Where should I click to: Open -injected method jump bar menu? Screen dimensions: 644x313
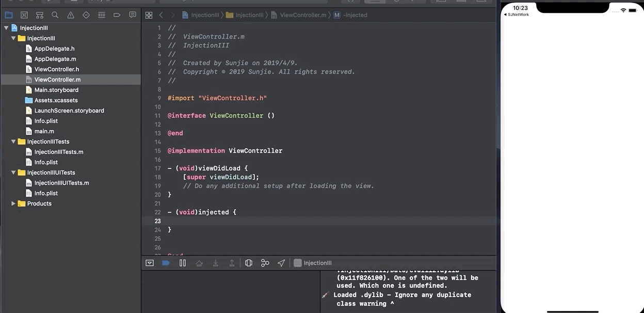pyautogui.click(x=350, y=15)
